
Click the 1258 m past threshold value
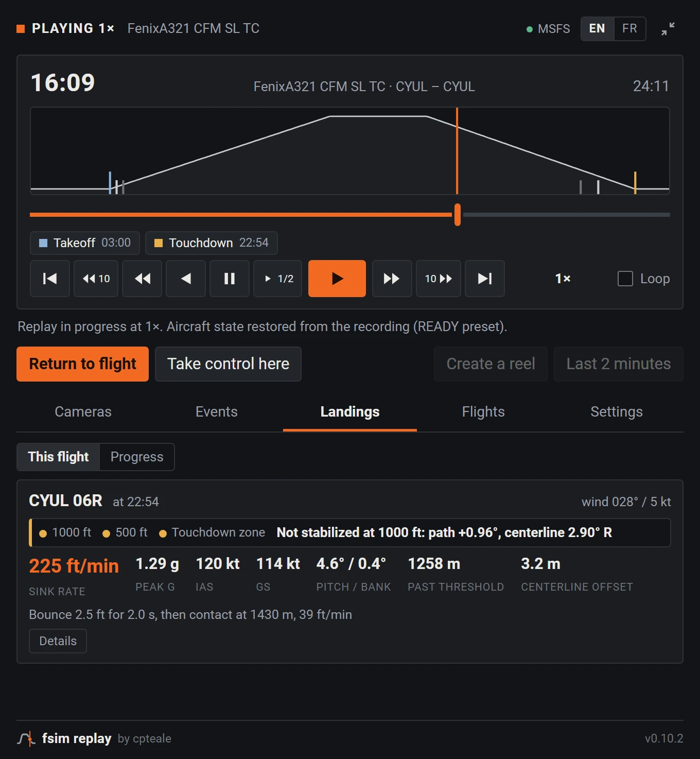(434, 564)
